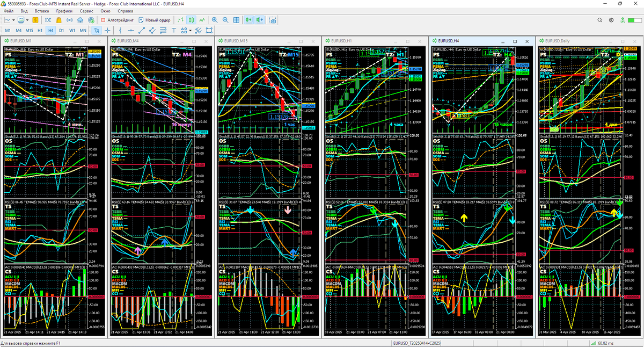Switch chart to MN timeframe
The width and height of the screenshot is (644, 347).
click(x=83, y=31)
